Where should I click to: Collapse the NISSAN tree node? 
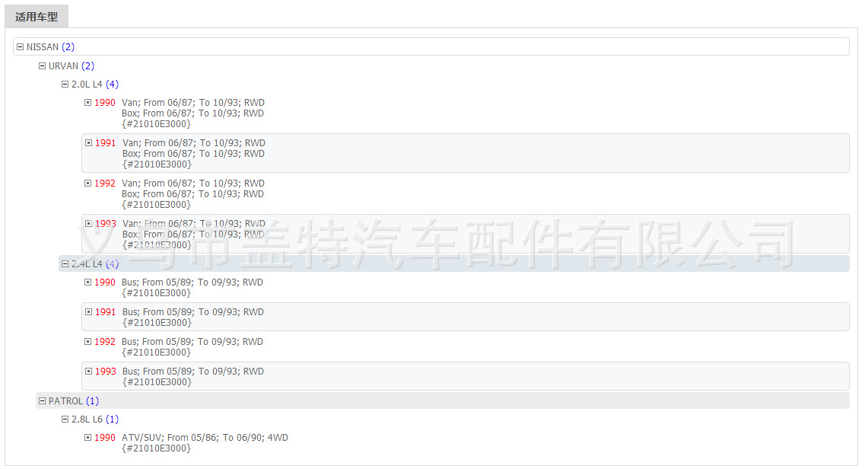21,47
